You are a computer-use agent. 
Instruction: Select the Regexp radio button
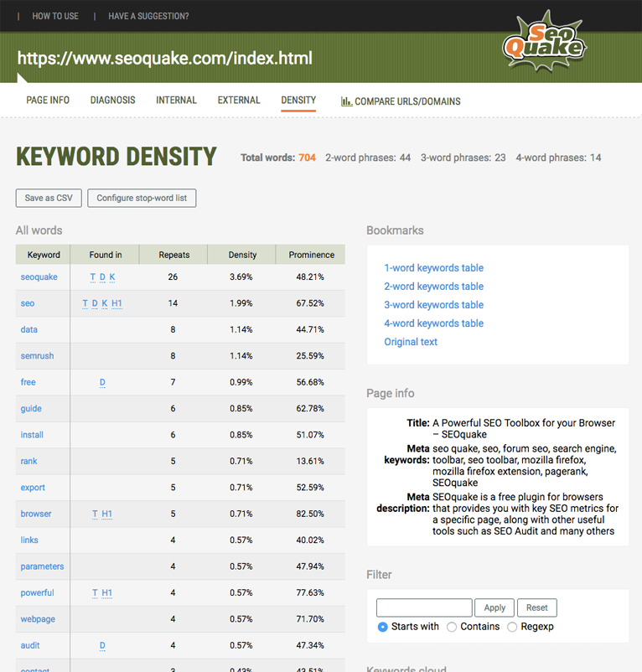[512, 627]
